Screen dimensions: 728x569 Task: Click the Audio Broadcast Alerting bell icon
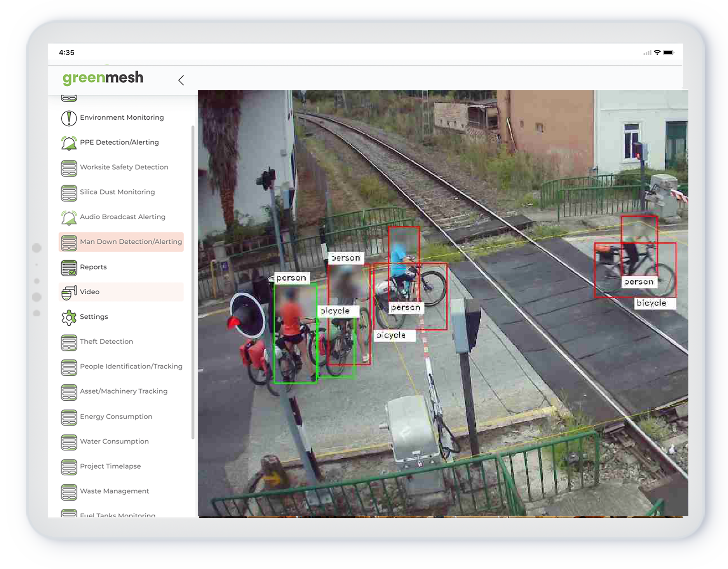pos(69,217)
